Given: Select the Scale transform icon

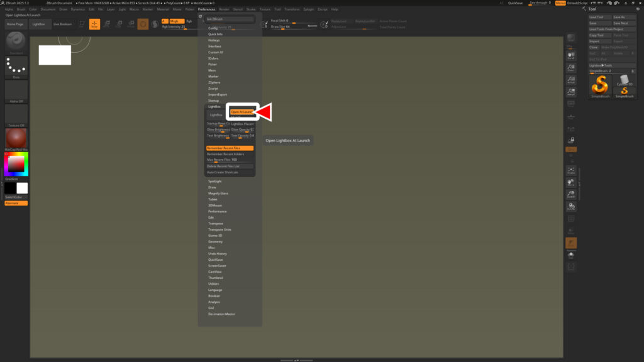Looking at the screenshot, I should pos(119,25).
